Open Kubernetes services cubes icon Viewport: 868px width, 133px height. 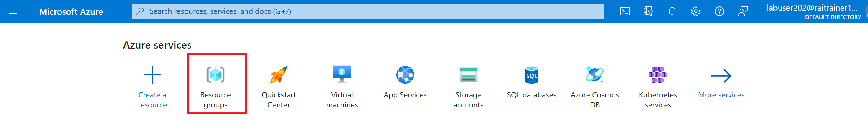(x=658, y=74)
